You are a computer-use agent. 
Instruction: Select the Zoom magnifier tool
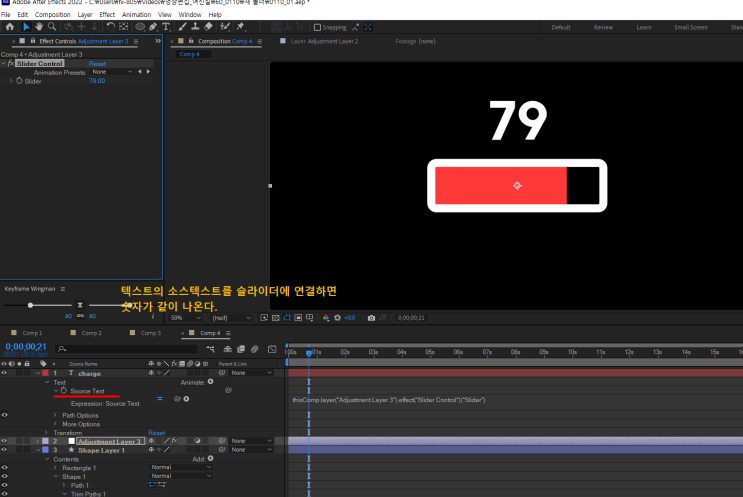(x=53, y=27)
